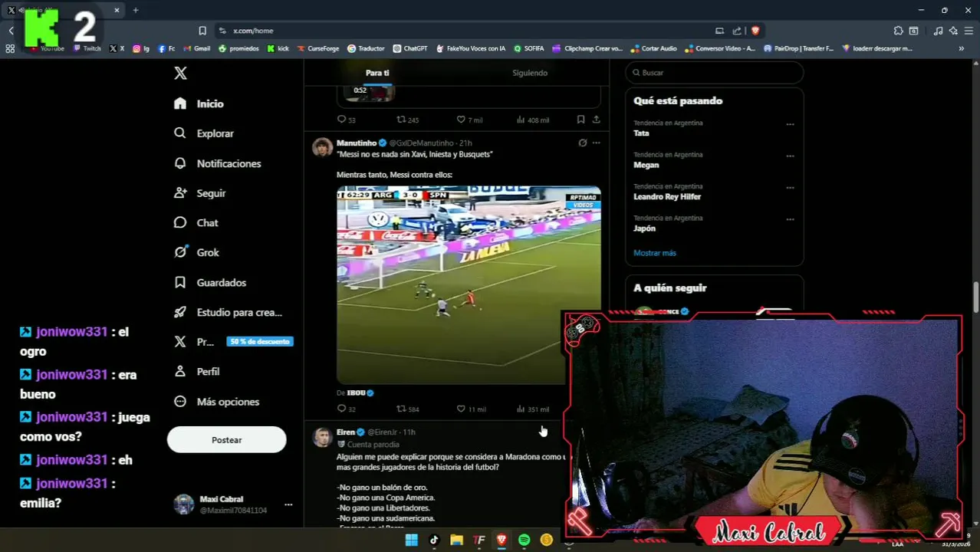Bookmark the top post
This screenshot has width=980, height=552.
tap(580, 120)
